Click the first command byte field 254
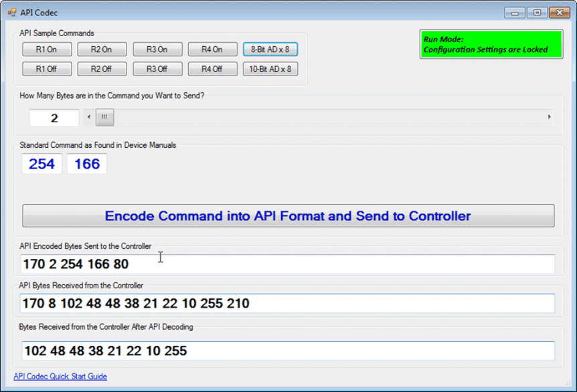Viewport: 577px width, 392px height. (42, 164)
